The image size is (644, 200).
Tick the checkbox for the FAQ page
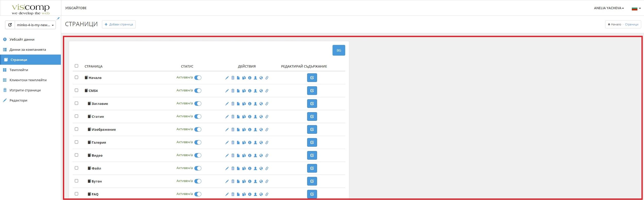(77, 194)
